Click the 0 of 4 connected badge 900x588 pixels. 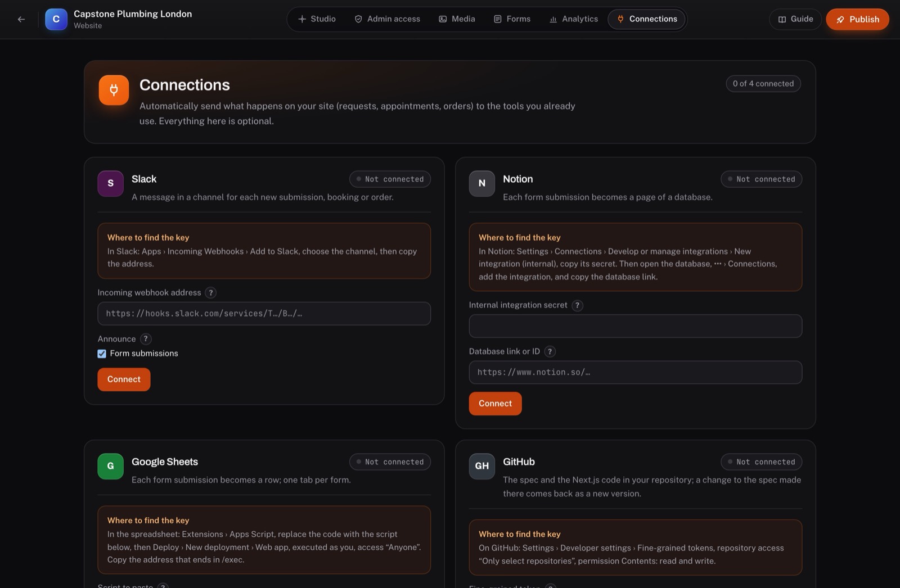tap(763, 84)
